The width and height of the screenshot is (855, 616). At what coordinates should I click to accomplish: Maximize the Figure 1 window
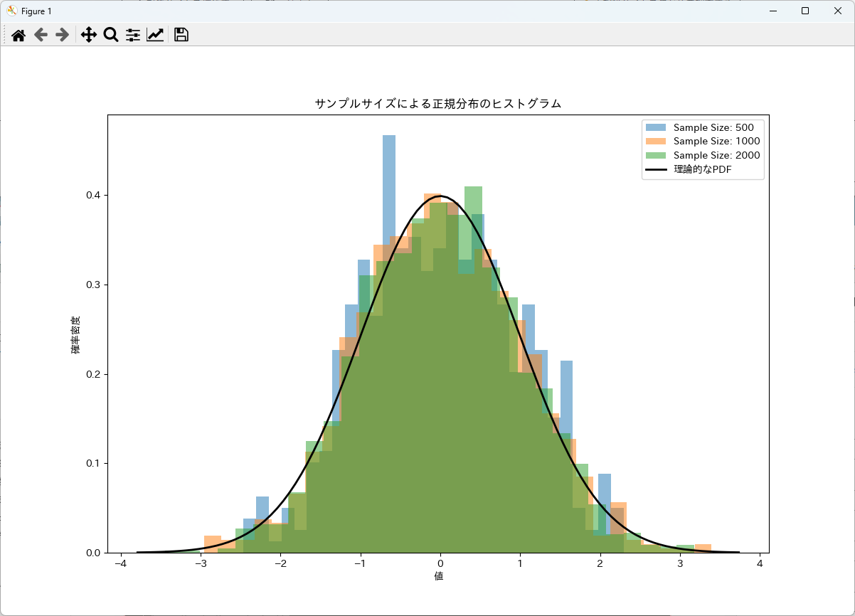[804, 11]
